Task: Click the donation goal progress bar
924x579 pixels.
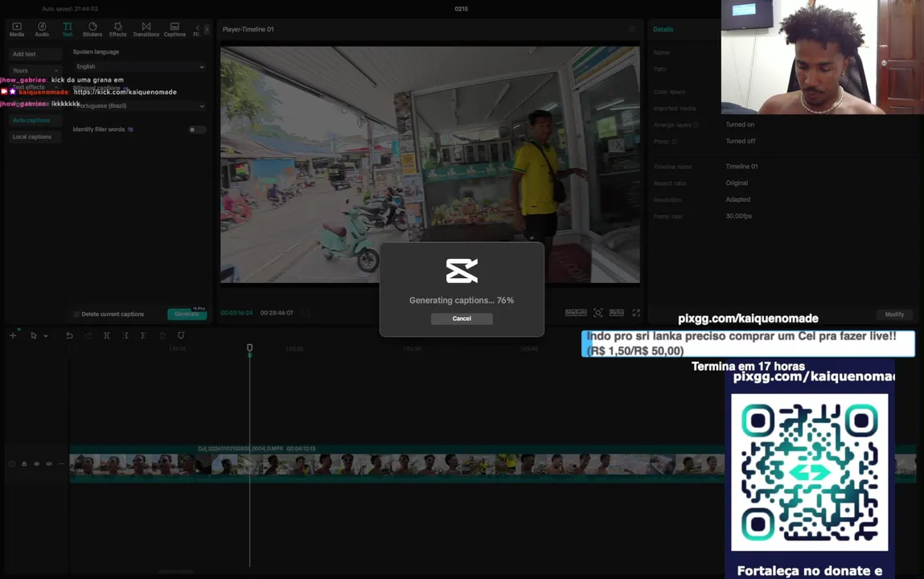Action: pos(749,343)
